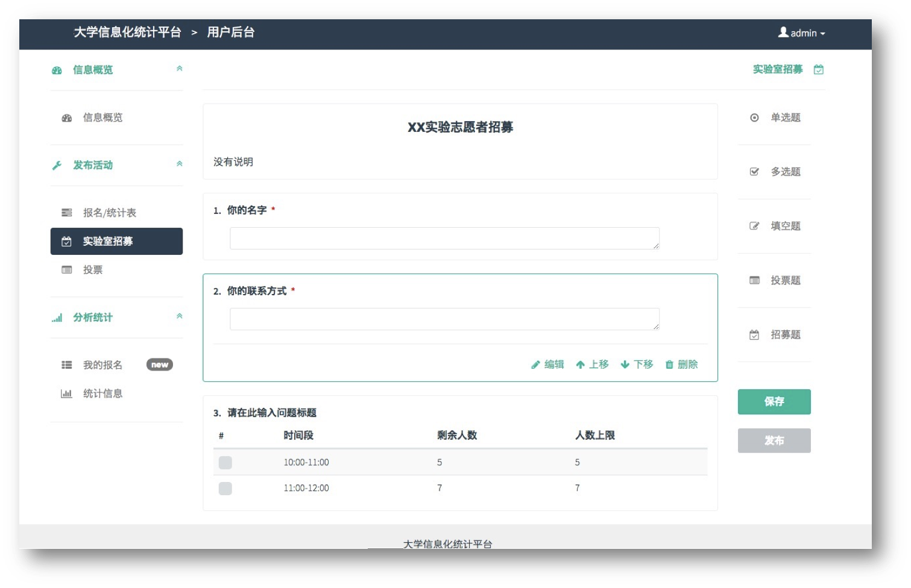Click the list icon next to 投票题

[754, 280]
